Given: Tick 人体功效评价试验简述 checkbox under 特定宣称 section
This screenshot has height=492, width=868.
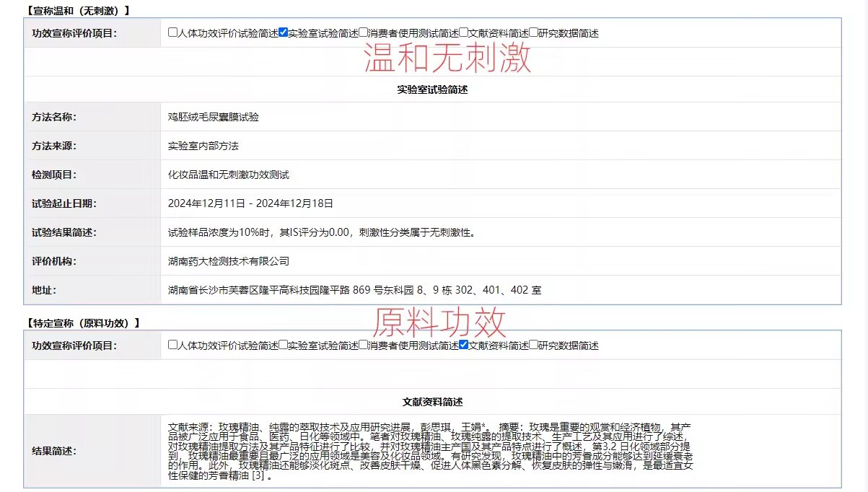Looking at the screenshot, I should (172, 345).
